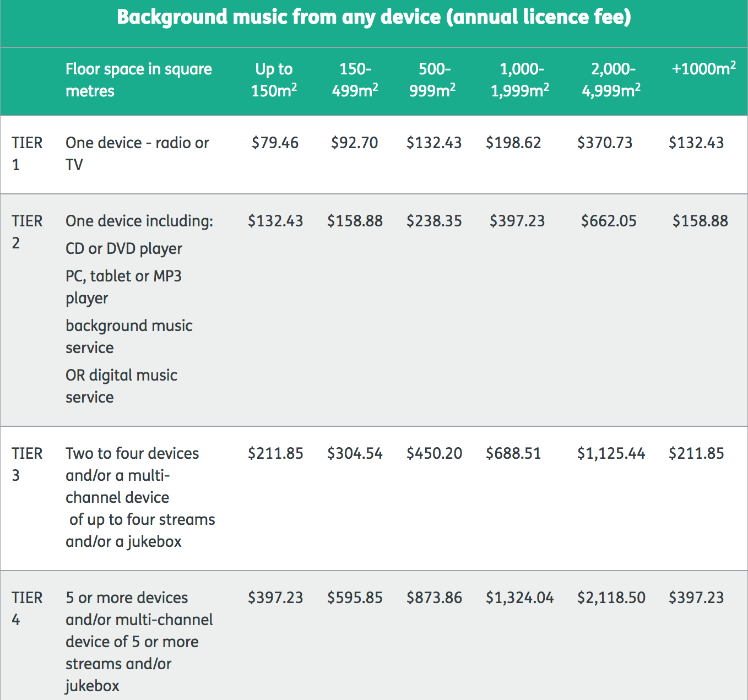Click the 'One device - radio or TV' description
Image resolution: width=748 pixels, height=700 pixels.
click(x=137, y=154)
